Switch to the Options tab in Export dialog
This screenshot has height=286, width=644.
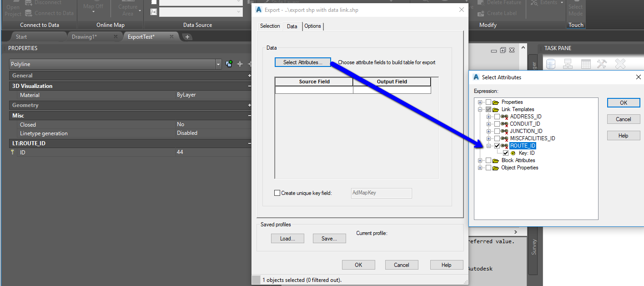tap(313, 26)
